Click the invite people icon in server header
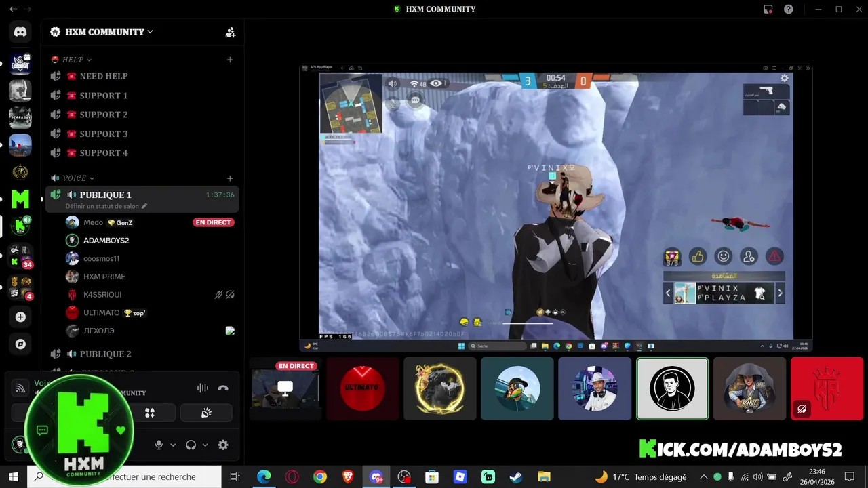The width and height of the screenshot is (868, 488). click(231, 32)
